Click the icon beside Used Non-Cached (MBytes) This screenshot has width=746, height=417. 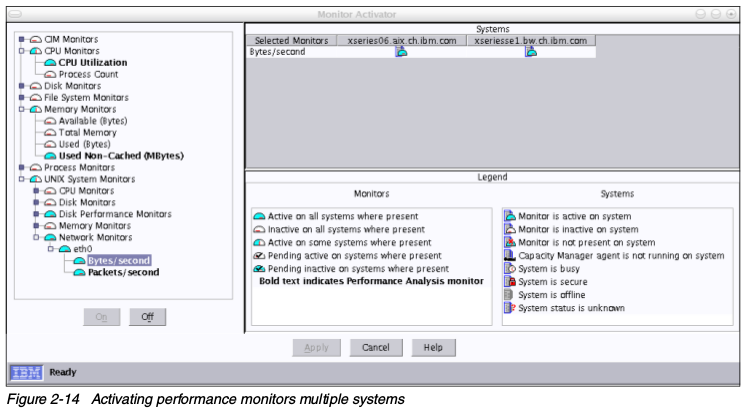(x=51, y=155)
